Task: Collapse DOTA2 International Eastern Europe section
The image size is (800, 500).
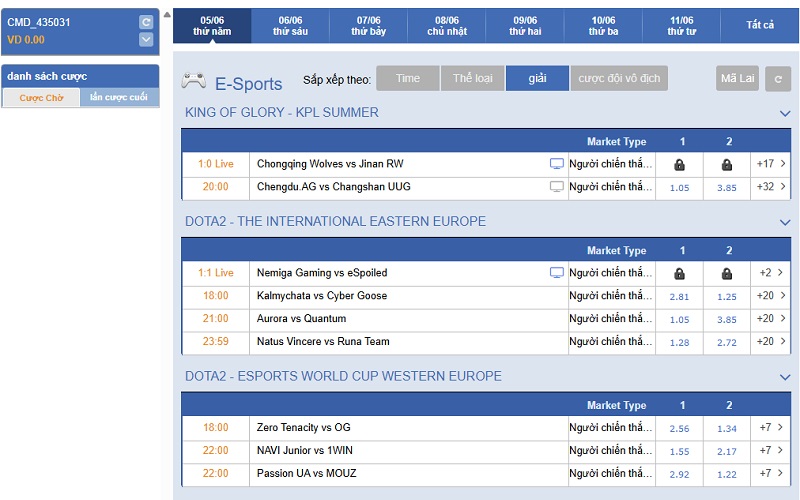Action: click(784, 222)
